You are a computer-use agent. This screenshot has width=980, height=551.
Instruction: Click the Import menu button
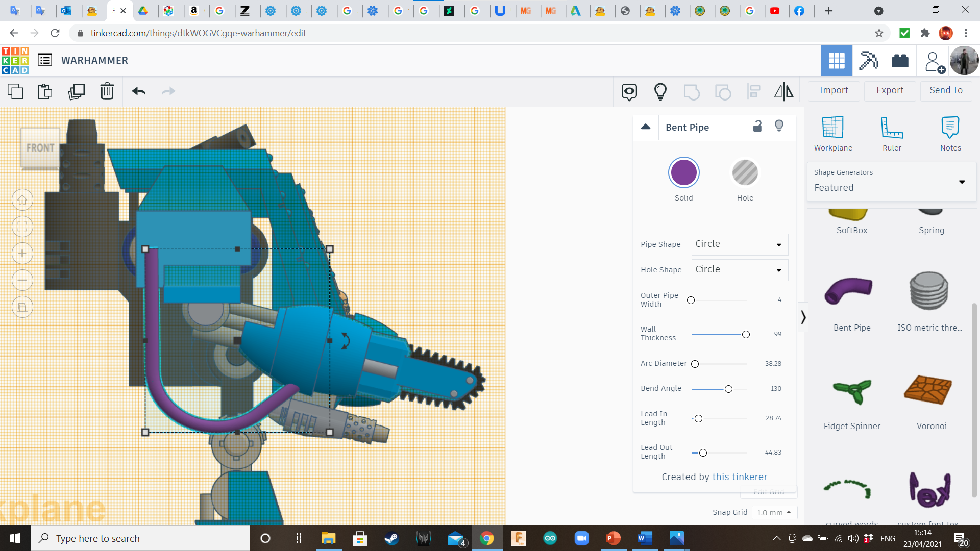pos(834,90)
